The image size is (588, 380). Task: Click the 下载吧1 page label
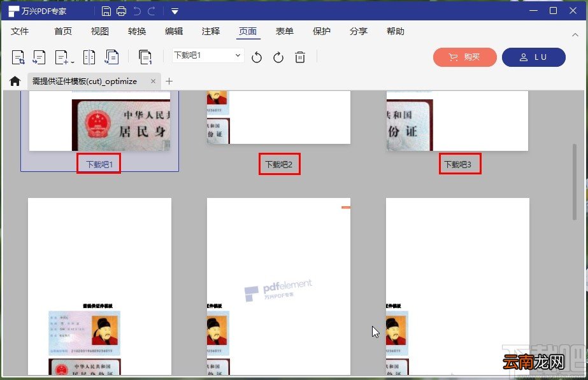click(x=99, y=164)
